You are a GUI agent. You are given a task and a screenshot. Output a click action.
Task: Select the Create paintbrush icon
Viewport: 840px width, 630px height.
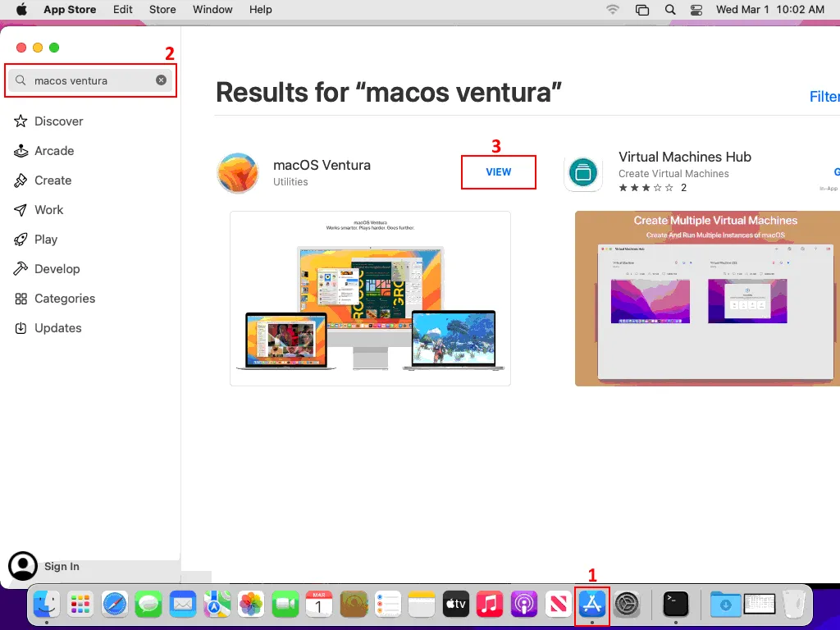tap(21, 180)
